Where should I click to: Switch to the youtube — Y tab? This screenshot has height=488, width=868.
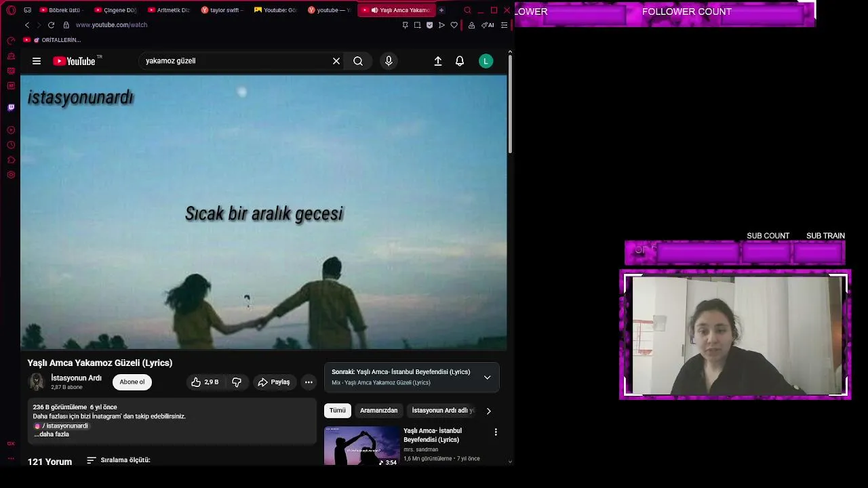tap(330, 10)
